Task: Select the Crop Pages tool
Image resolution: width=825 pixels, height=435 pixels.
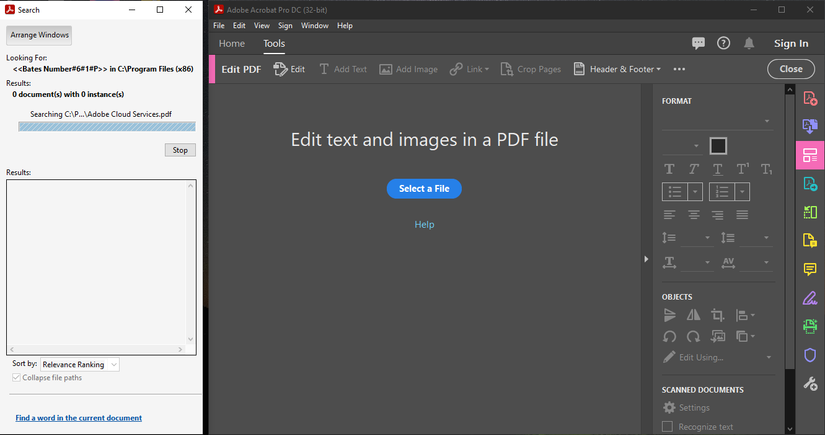Action: click(530, 69)
